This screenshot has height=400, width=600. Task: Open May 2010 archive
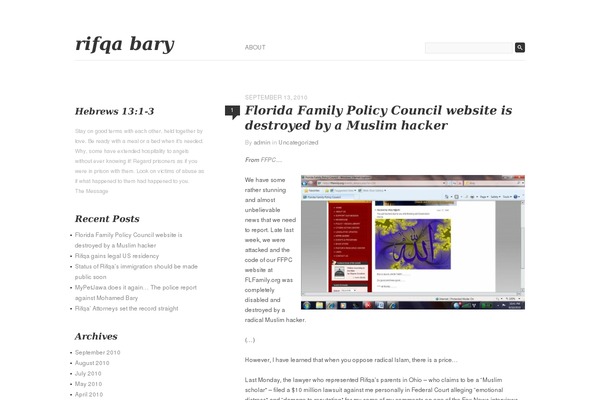88,384
